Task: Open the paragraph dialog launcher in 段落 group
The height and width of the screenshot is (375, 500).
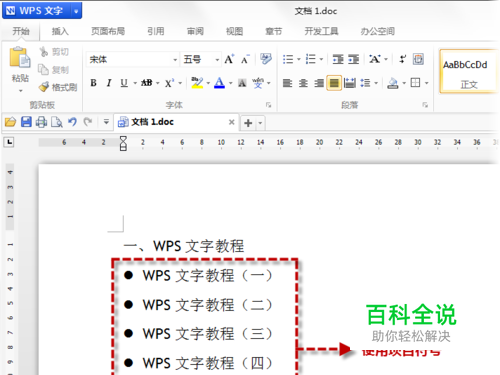Action: point(425,105)
